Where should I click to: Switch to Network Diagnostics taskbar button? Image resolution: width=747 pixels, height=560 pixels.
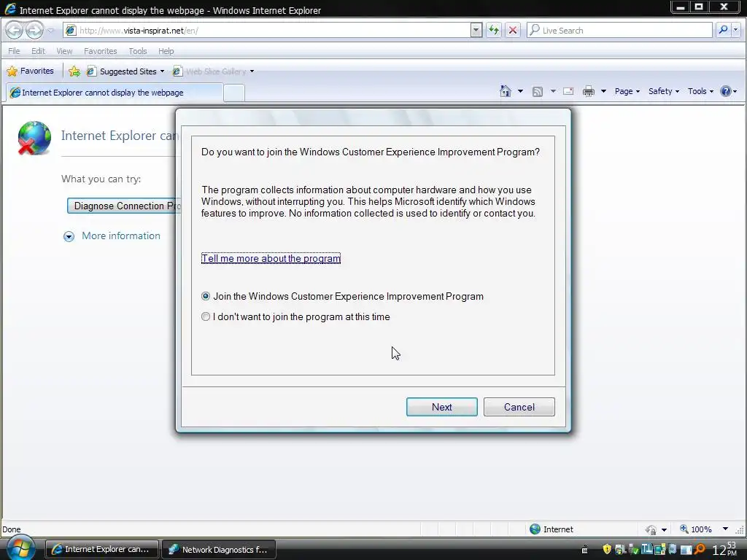219,550
